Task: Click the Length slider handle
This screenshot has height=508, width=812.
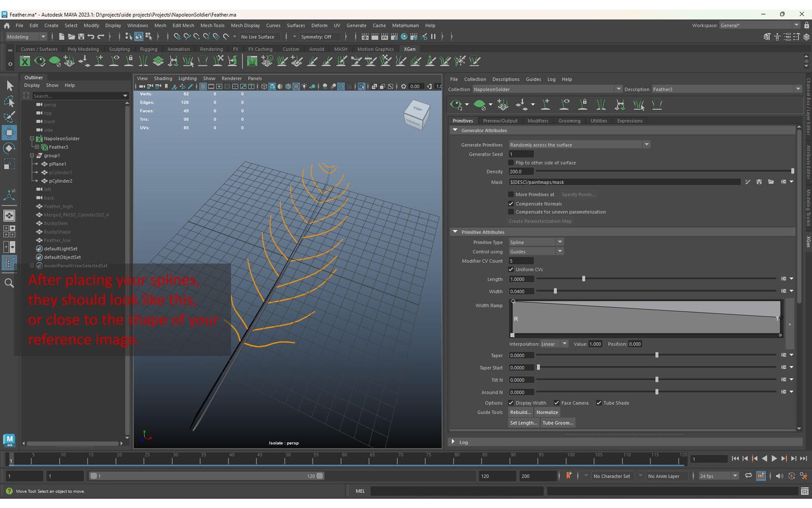Action: pyautogui.click(x=584, y=279)
